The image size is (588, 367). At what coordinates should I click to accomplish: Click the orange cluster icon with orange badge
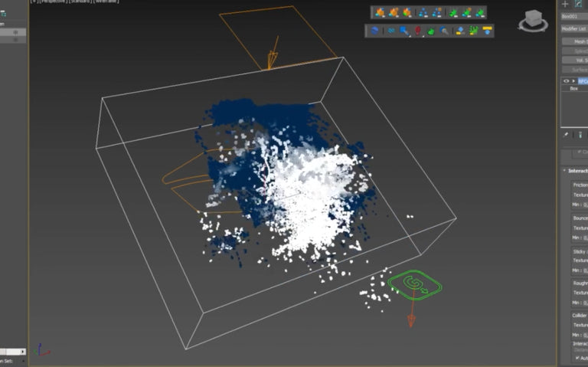coord(394,13)
